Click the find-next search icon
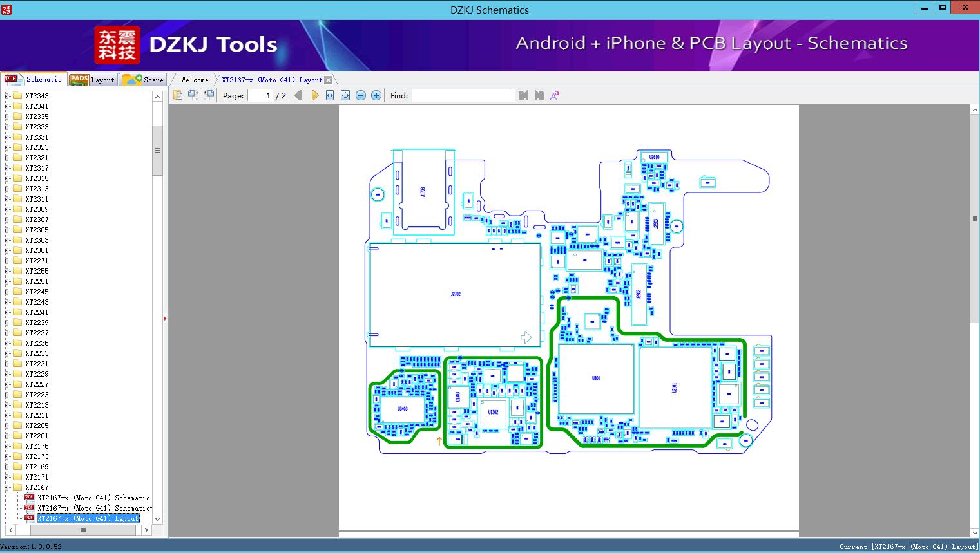Screen dimensions: 980x553 coord(540,95)
